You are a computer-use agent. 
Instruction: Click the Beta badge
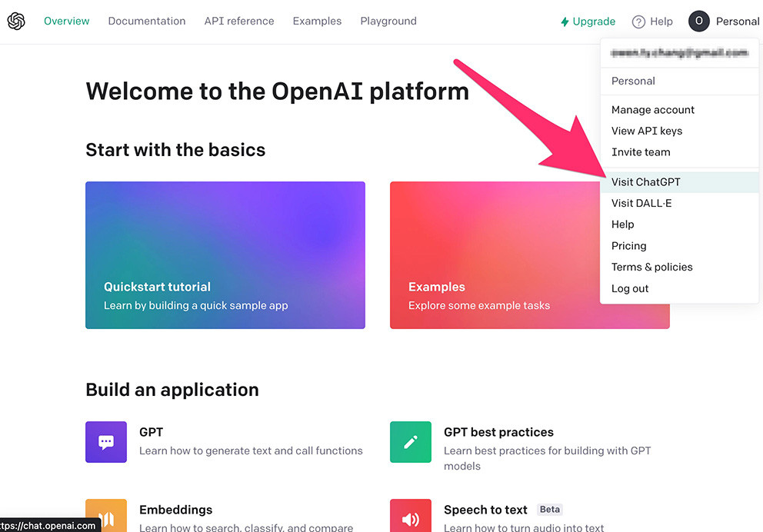point(549,509)
